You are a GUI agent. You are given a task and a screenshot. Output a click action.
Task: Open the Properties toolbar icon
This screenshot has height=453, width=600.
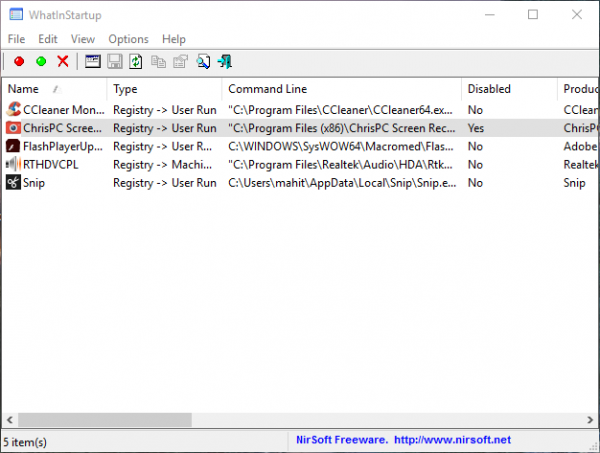(x=180, y=61)
